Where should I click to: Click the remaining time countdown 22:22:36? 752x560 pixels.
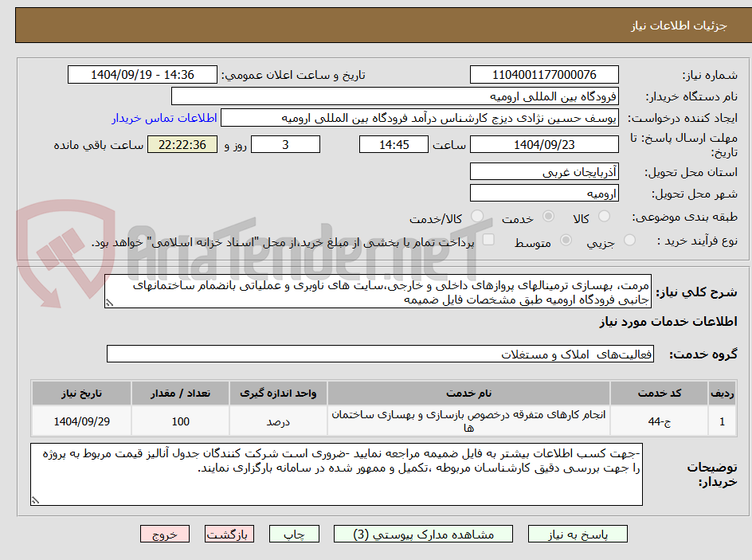(182, 144)
